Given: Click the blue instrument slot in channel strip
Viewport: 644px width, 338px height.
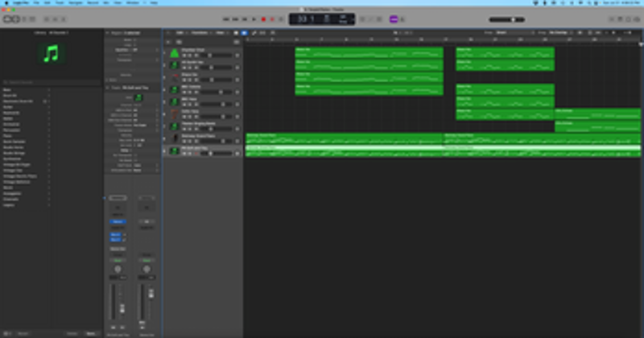Looking at the screenshot, I should coord(118,221).
